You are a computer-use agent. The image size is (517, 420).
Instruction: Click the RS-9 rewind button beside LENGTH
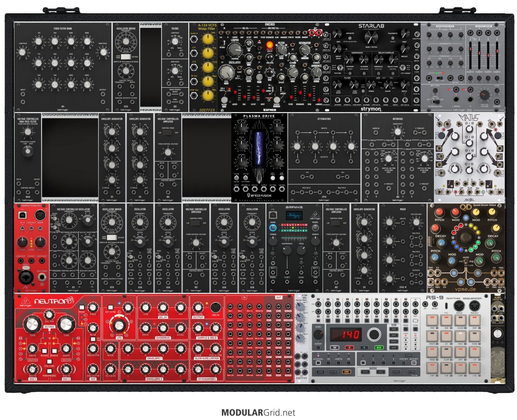328,363
